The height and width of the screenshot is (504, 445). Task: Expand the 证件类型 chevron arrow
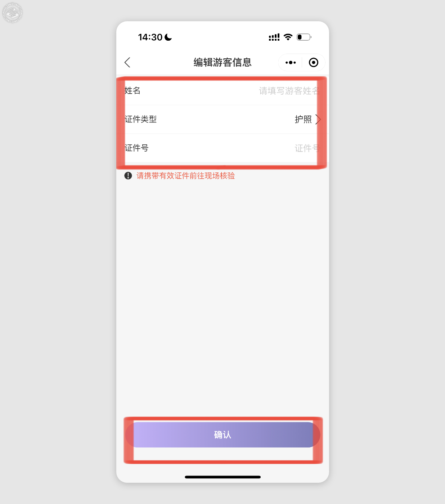(318, 119)
